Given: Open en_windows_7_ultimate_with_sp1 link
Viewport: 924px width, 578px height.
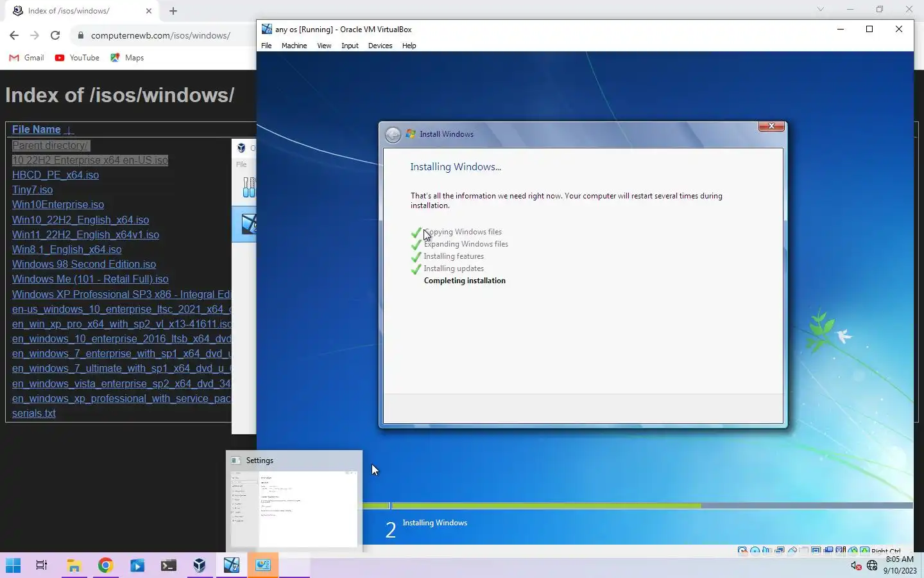Looking at the screenshot, I should click(x=121, y=368).
